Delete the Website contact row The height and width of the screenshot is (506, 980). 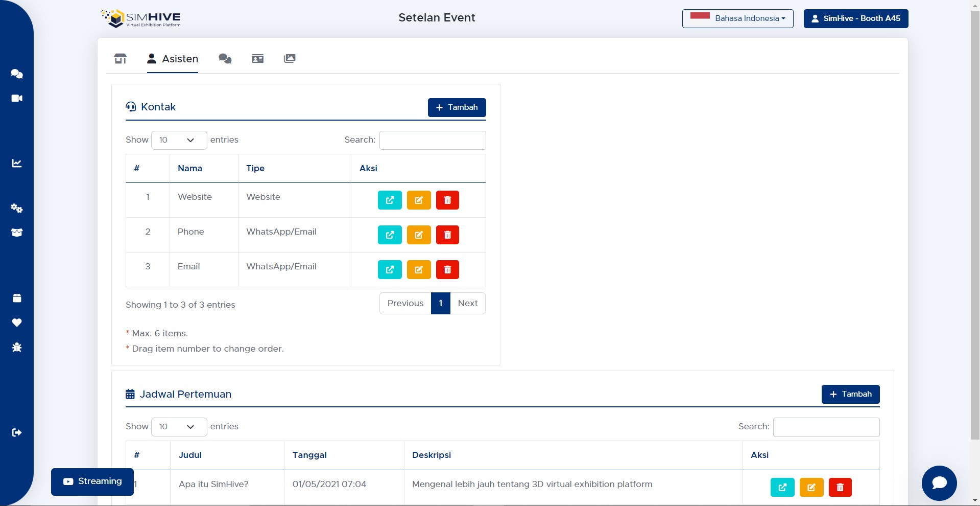447,200
